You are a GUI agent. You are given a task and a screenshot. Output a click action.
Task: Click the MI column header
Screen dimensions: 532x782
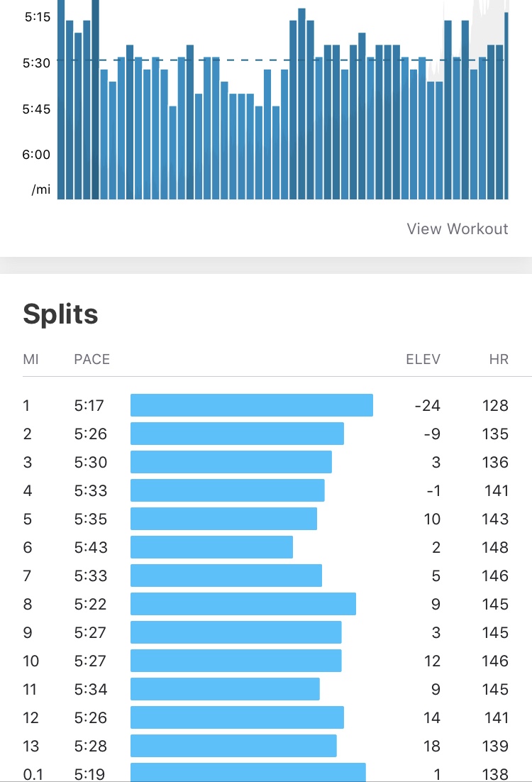(x=31, y=359)
